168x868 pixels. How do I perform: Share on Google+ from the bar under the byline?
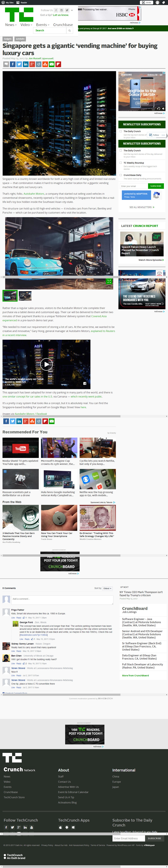[x=32, y=64]
